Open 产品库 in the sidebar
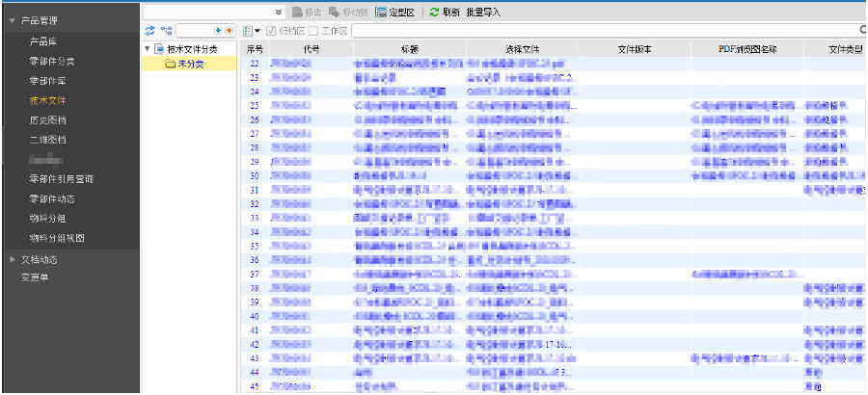 coord(43,41)
